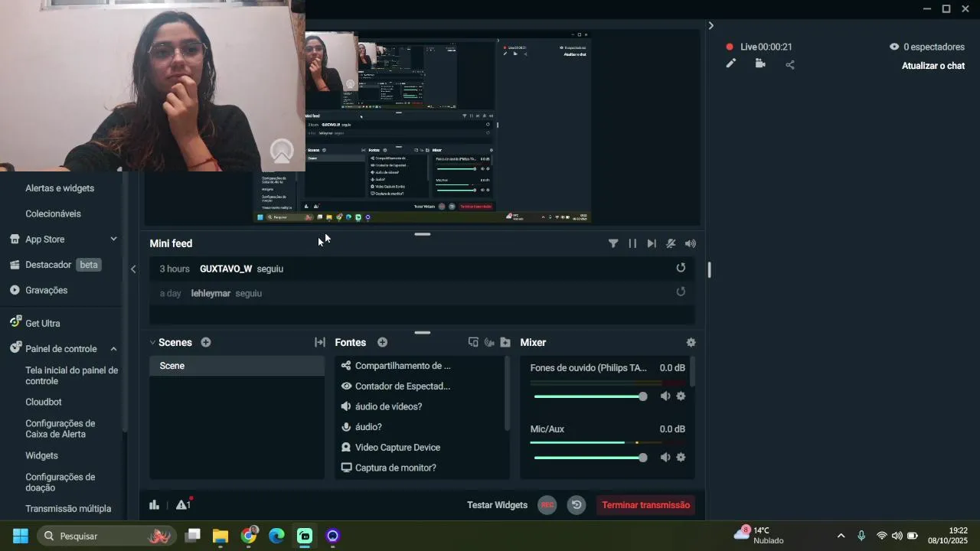Start recording with the REC button
980x551 pixels.
coord(547,505)
